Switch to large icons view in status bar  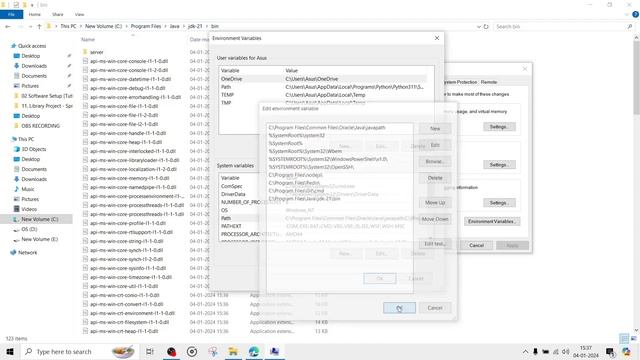click(633, 338)
